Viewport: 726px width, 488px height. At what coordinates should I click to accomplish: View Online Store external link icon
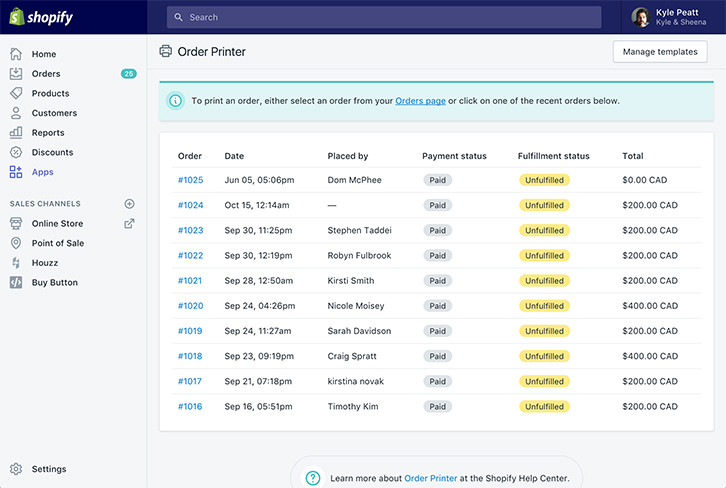click(130, 224)
